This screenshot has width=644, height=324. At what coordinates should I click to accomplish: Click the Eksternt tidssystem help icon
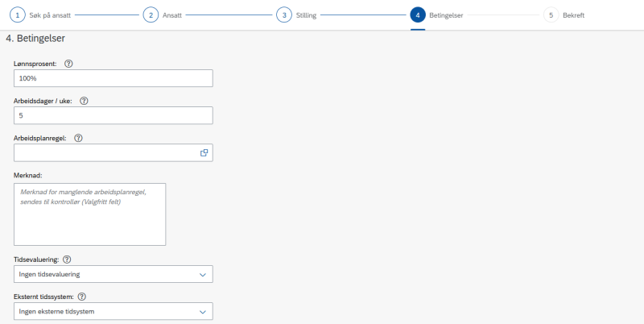(x=82, y=297)
